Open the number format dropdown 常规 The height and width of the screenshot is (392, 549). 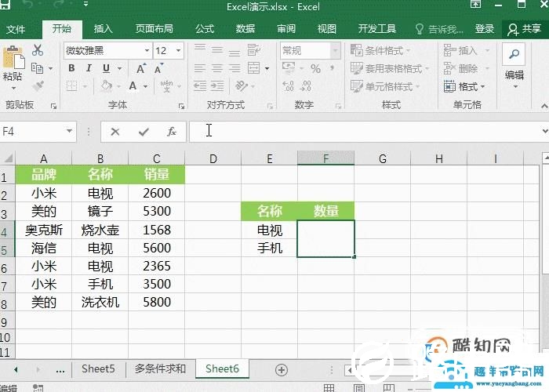tap(336, 51)
